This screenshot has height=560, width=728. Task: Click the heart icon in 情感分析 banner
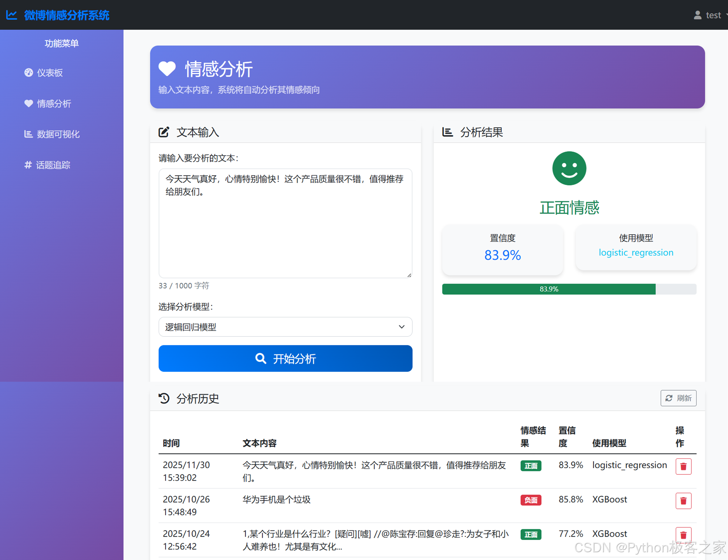pos(167,69)
